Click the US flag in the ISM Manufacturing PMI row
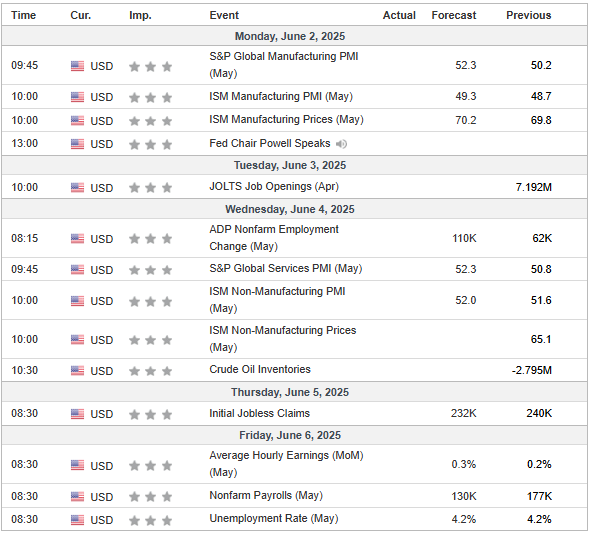The height and width of the screenshot is (535, 592). click(x=77, y=97)
